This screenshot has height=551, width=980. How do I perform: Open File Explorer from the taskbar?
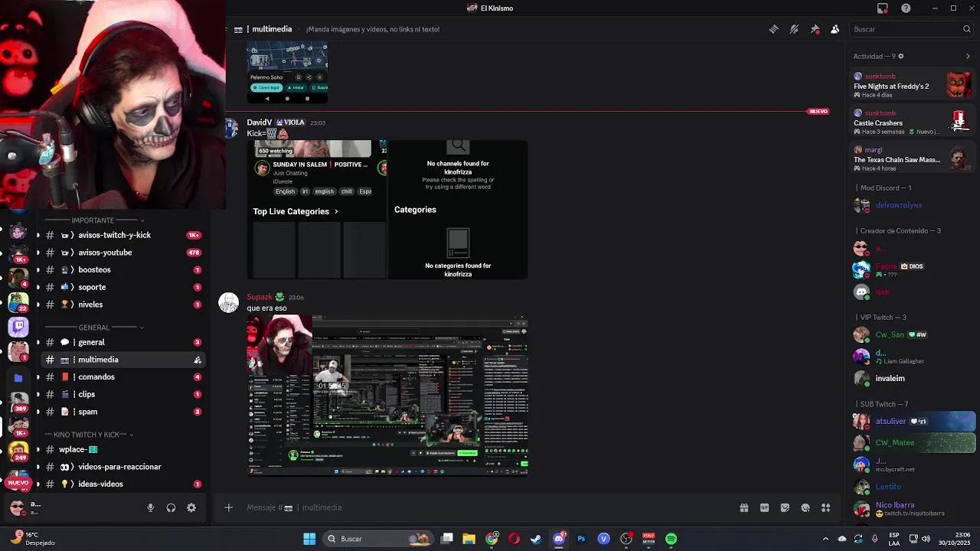[x=469, y=539]
